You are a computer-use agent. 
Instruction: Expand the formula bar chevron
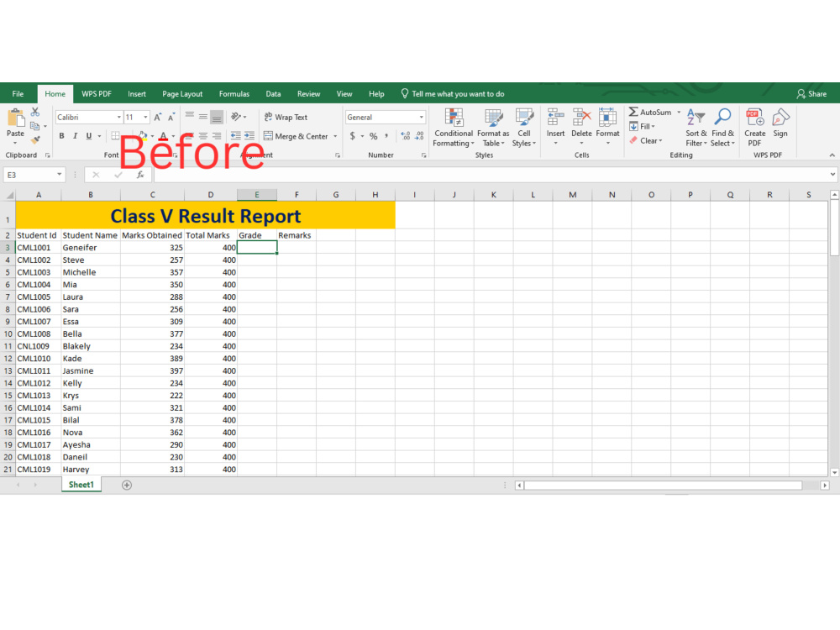tap(832, 175)
